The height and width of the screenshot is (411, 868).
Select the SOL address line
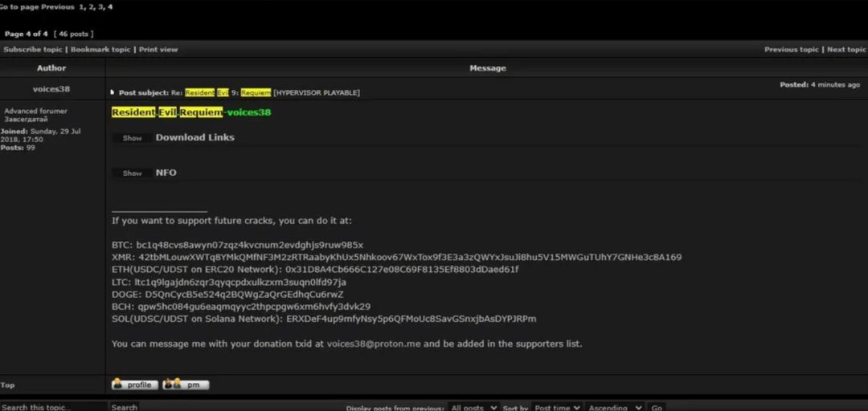[x=324, y=319]
